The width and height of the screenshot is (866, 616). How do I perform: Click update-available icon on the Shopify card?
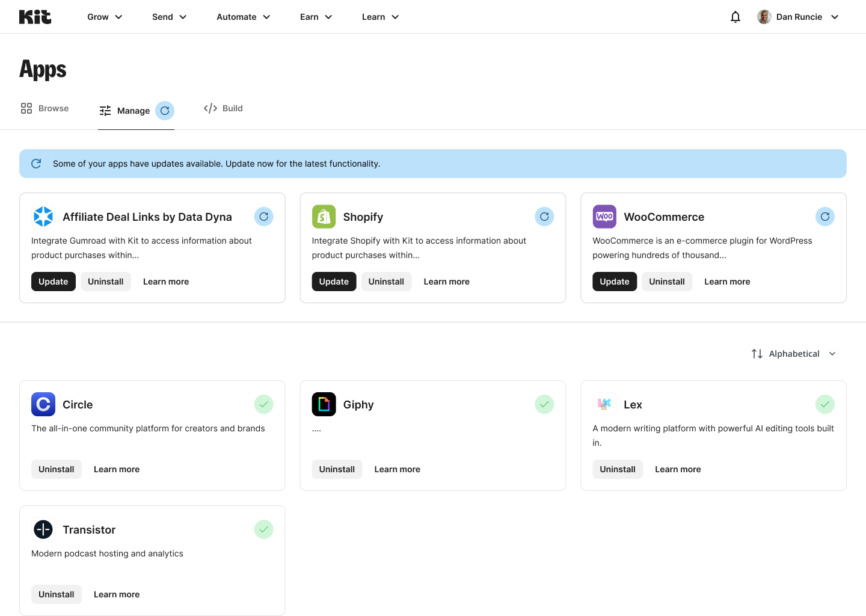544,217
